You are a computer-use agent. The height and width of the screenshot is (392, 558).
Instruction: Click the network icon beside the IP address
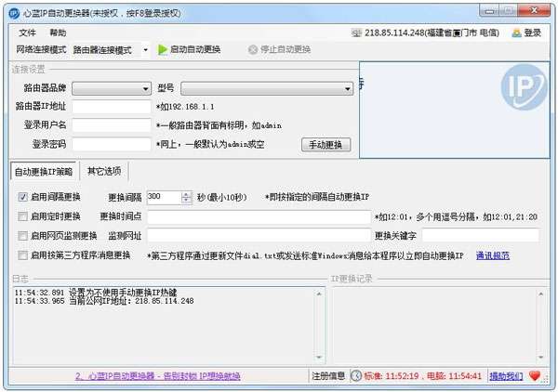click(356, 33)
